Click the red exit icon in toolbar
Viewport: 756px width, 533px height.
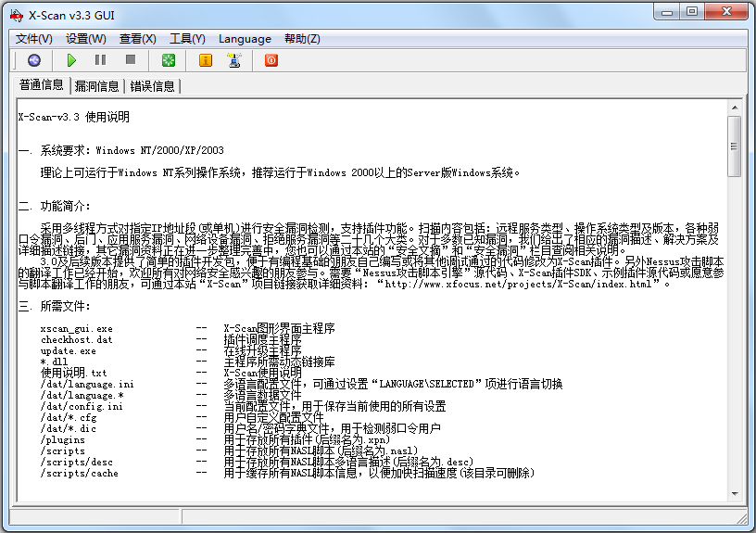click(x=271, y=60)
